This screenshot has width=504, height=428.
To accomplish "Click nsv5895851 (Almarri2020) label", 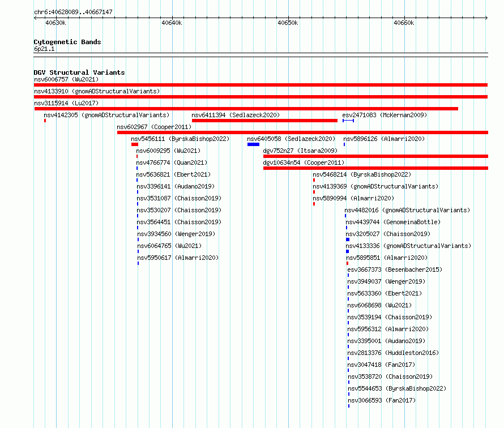I will pyautogui.click(x=387, y=258).
